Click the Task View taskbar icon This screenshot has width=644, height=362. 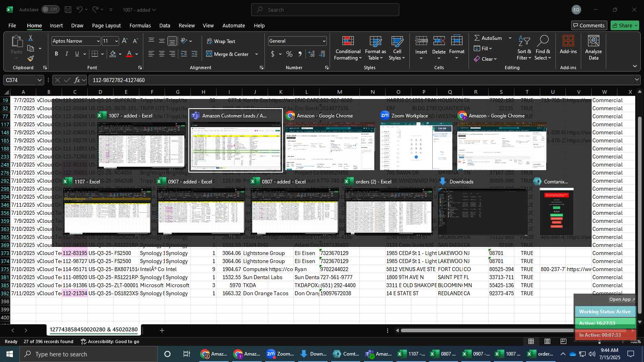point(186,354)
